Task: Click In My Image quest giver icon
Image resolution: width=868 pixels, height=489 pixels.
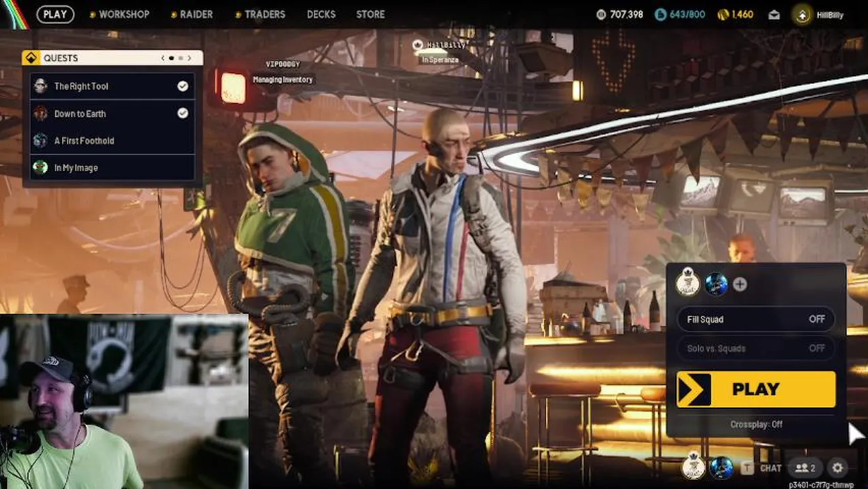Action: point(41,167)
